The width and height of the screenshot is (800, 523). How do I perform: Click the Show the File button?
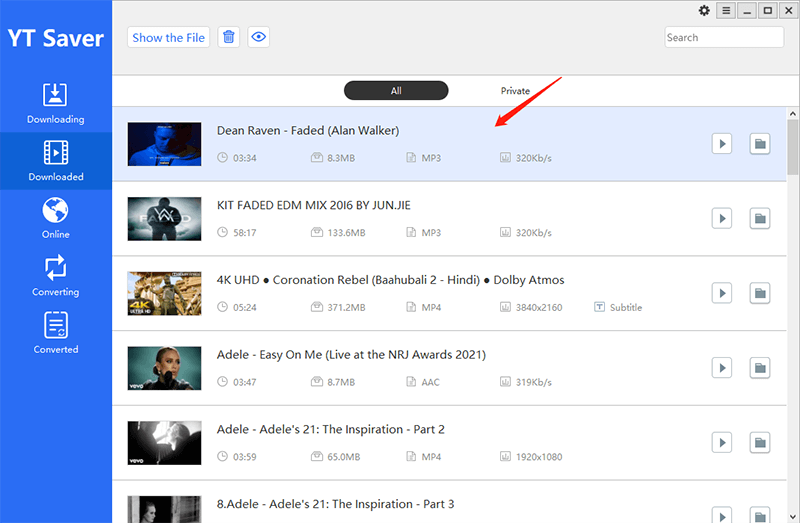coord(168,37)
